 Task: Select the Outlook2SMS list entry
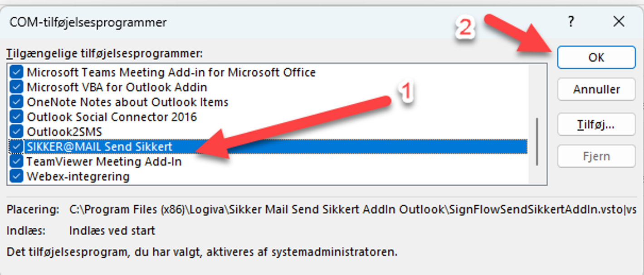click(268, 132)
